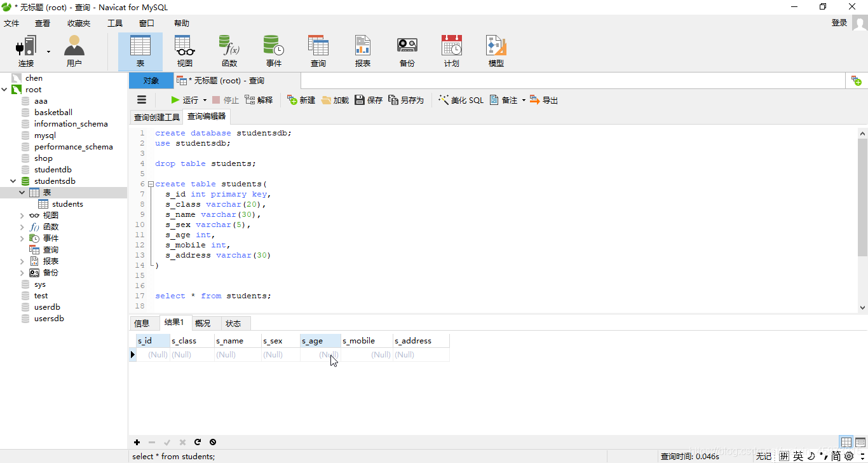Image resolution: width=868 pixels, height=463 pixels.
Task: Click the Load (加载) button
Action: pos(336,100)
